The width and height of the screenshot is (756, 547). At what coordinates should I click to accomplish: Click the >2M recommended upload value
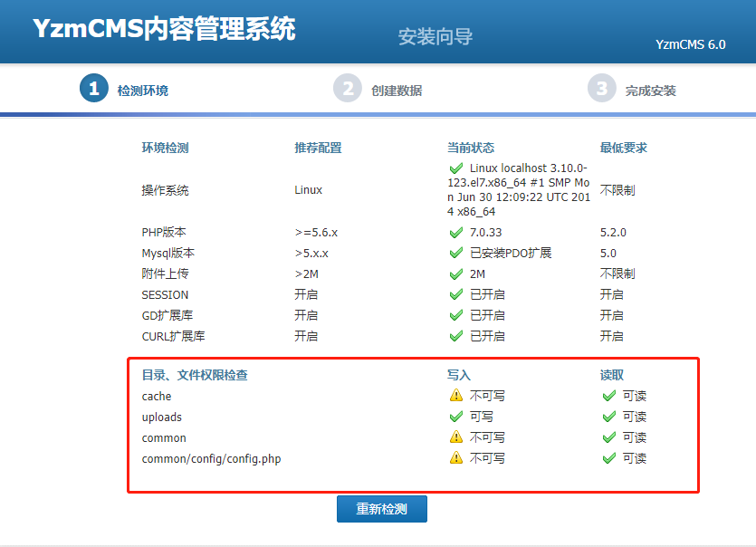(x=307, y=274)
